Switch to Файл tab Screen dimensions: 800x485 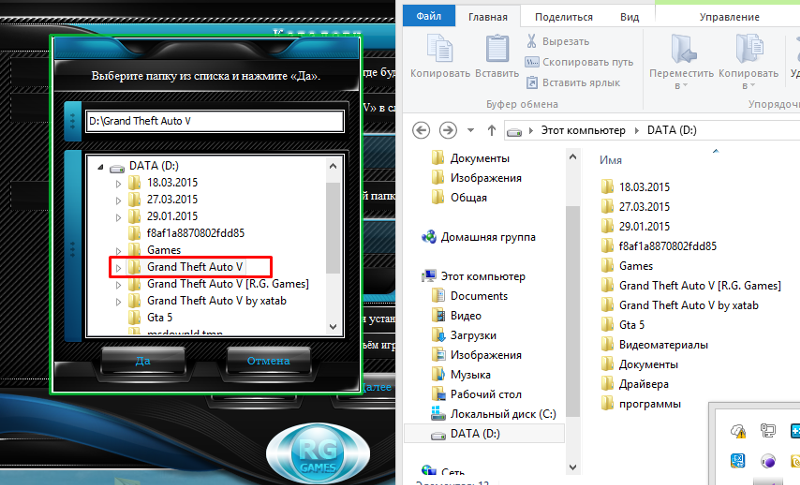point(429,16)
